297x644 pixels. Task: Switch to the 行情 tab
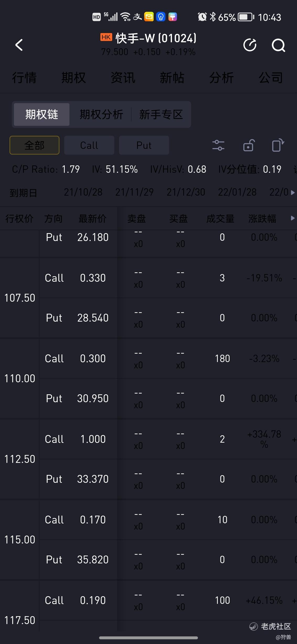point(24,78)
